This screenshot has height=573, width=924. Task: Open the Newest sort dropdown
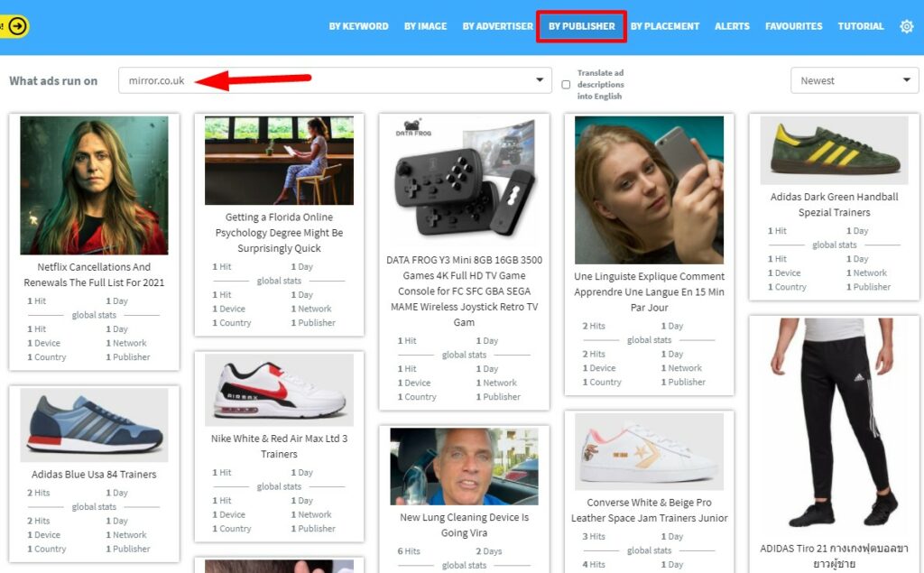[x=854, y=80]
